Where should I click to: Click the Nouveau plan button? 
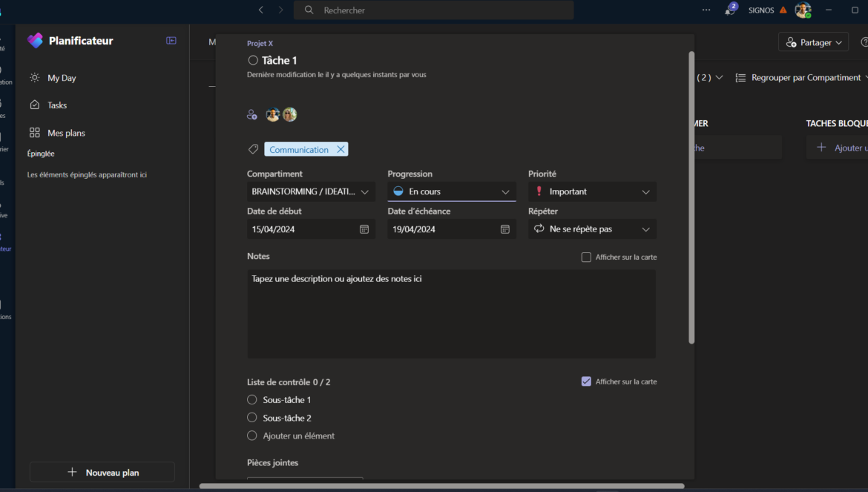click(x=102, y=472)
